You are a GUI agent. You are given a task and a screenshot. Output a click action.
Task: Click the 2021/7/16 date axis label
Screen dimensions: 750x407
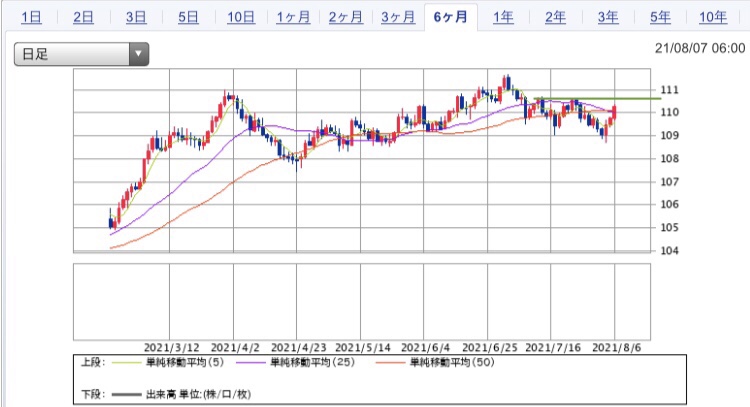553,348
